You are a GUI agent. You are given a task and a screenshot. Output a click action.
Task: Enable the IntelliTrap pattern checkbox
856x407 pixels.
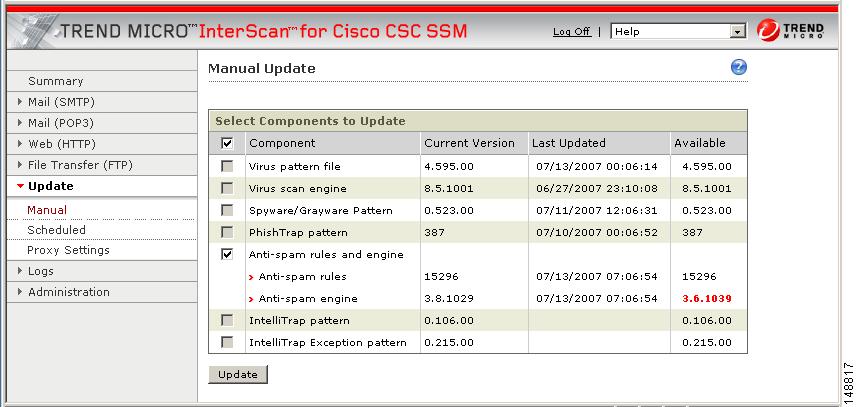[x=227, y=320]
